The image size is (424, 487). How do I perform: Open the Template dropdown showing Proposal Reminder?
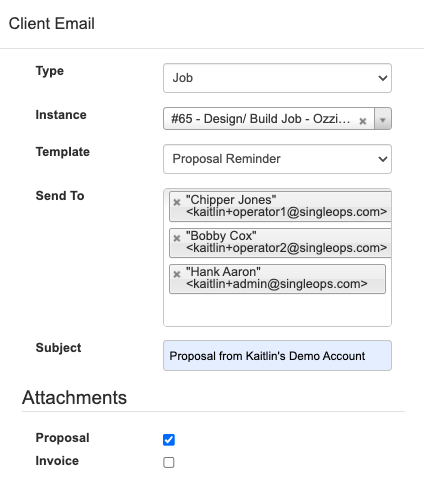click(x=277, y=159)
